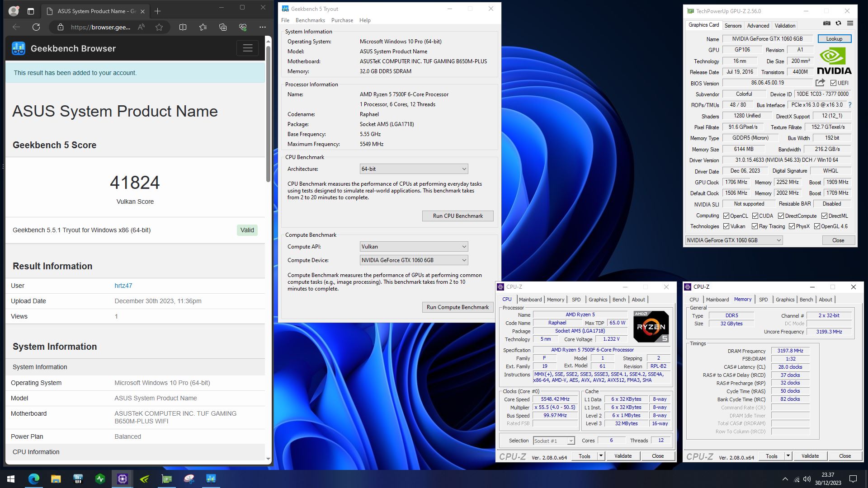The width and height of the screenshot is (868, 488).
Task: Toggle the UEFI checkbox in GPU-Z
Action: (x=833, y=83)
